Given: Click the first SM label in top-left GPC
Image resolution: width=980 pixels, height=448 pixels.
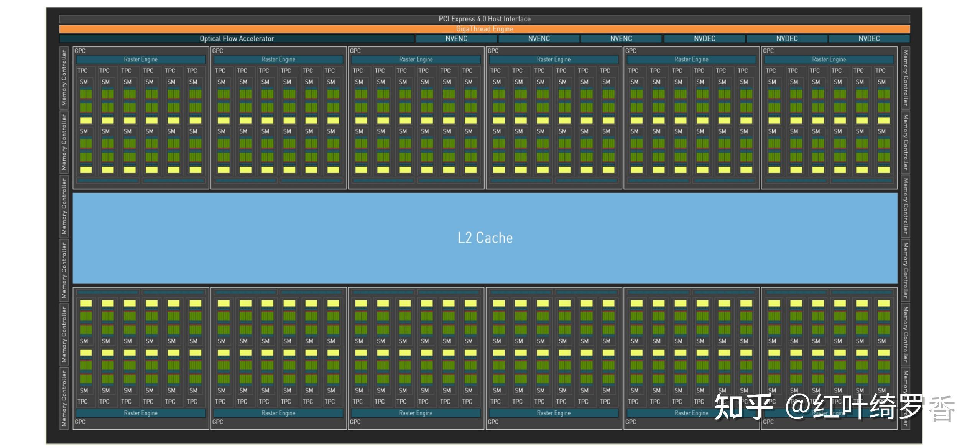Looking at the screenshot, I should (x=84, y=82).
